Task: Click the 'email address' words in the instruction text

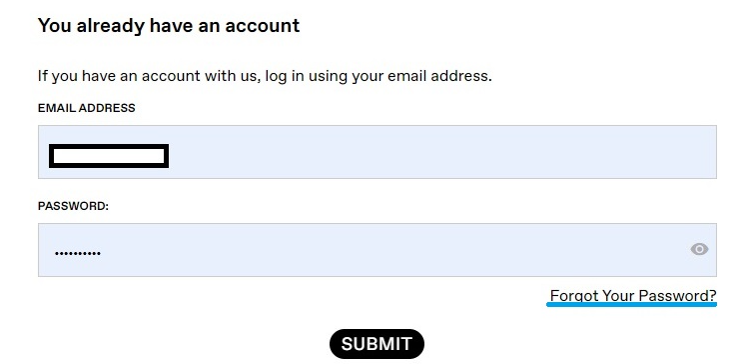Action: pos(440,76)
